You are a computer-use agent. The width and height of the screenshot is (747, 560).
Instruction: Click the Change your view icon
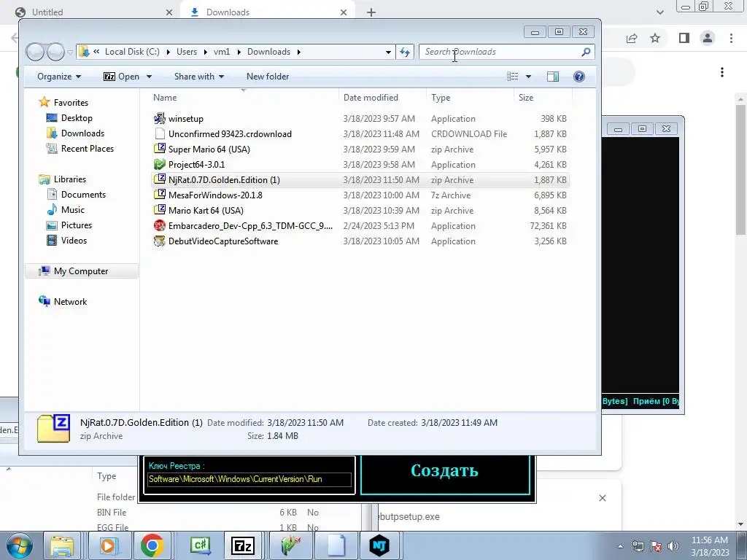tap(513, 77)
